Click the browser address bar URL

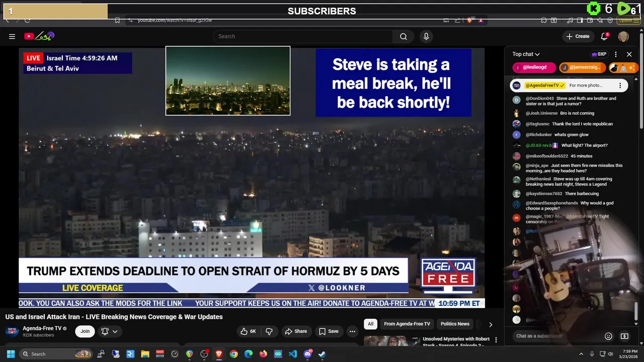(x=175, y=20)
